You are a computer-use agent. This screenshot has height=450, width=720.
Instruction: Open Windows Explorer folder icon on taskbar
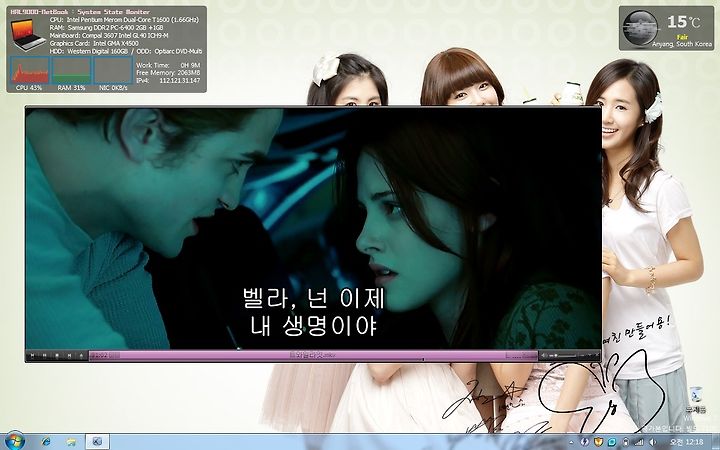71,442
